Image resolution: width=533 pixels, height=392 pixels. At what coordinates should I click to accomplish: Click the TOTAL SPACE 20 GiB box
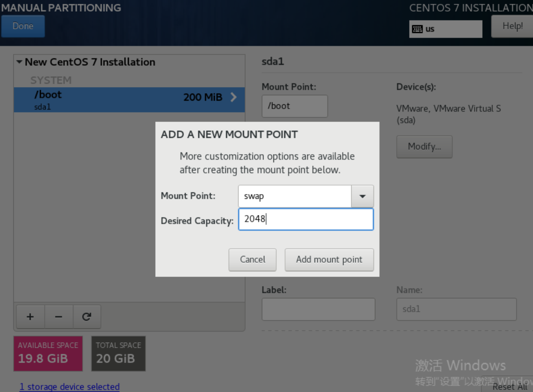[119, 353]
